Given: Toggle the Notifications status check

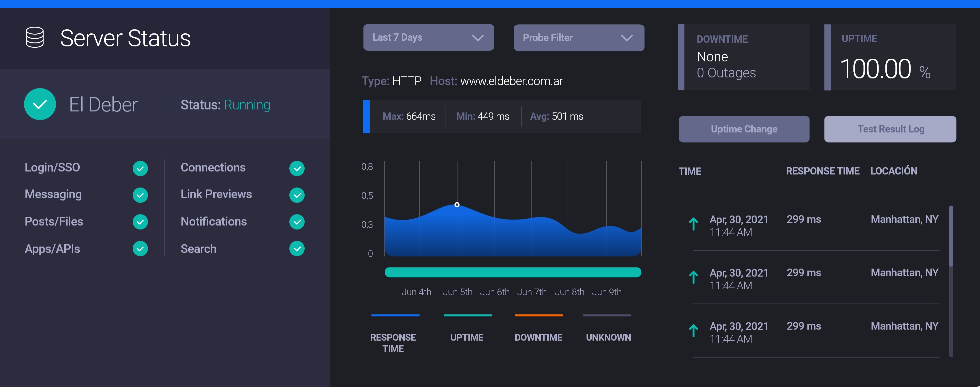Looking at the screenshot, I should tap(297, 222).
